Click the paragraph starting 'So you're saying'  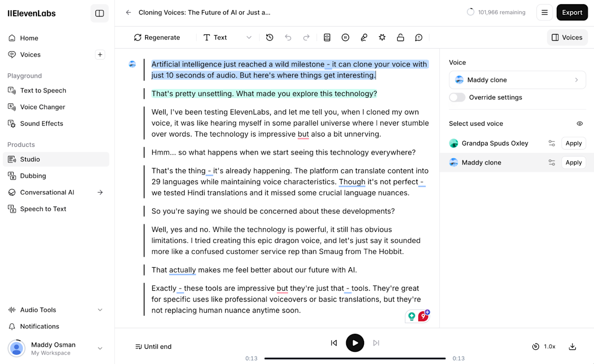273,211
